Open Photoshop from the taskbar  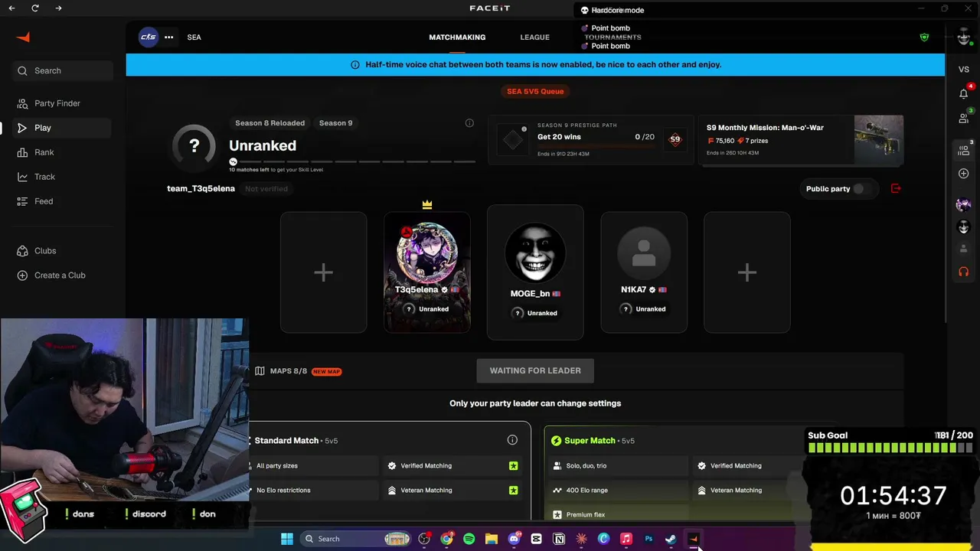tap(648, 539)
